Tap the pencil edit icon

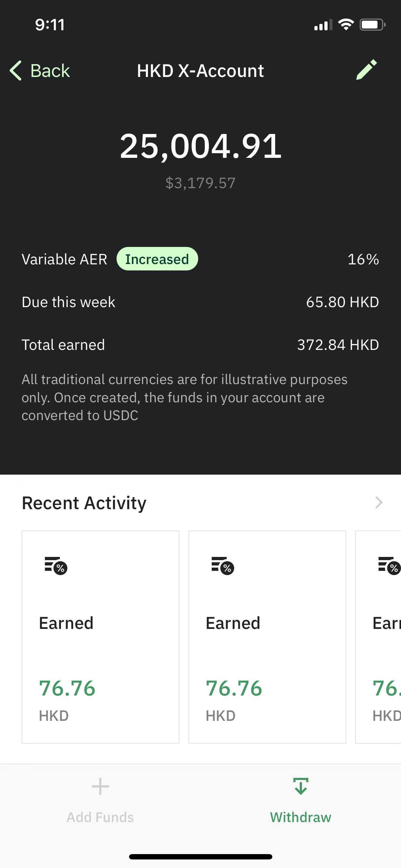point(366,70)
